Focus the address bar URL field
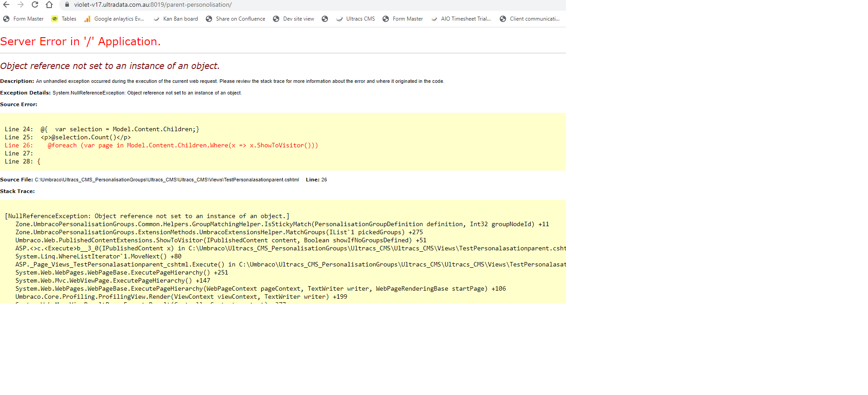The height and width of the screenshot is (395, 868). point(313,4)
